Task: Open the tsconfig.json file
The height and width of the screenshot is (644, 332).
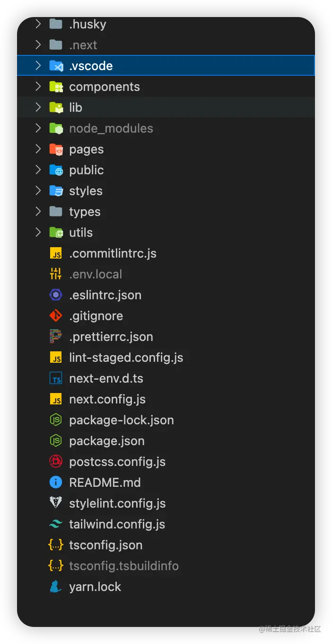Action: tap(106, 545)
